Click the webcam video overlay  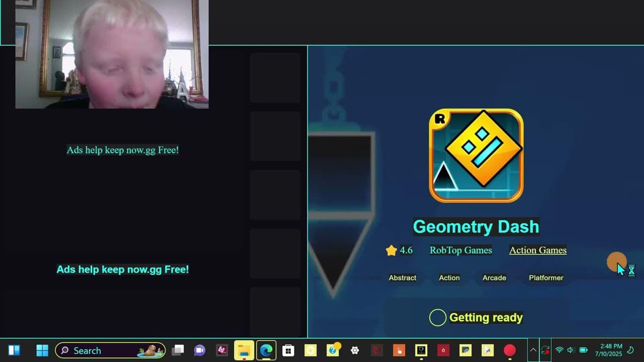coord(112,54)
